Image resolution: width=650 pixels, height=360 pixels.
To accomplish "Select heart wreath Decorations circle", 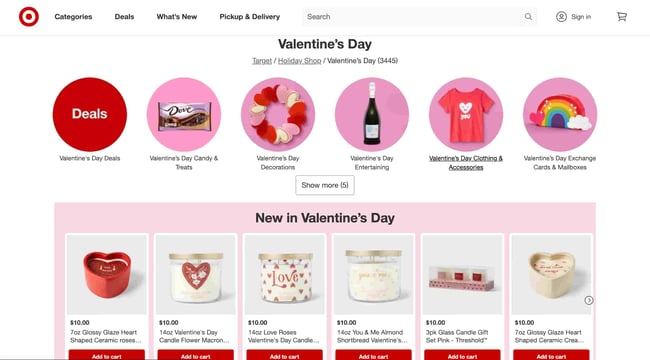I will [x=278, y=114].
